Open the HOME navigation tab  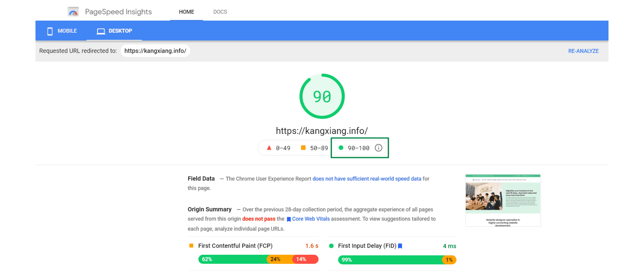point(187,12)
